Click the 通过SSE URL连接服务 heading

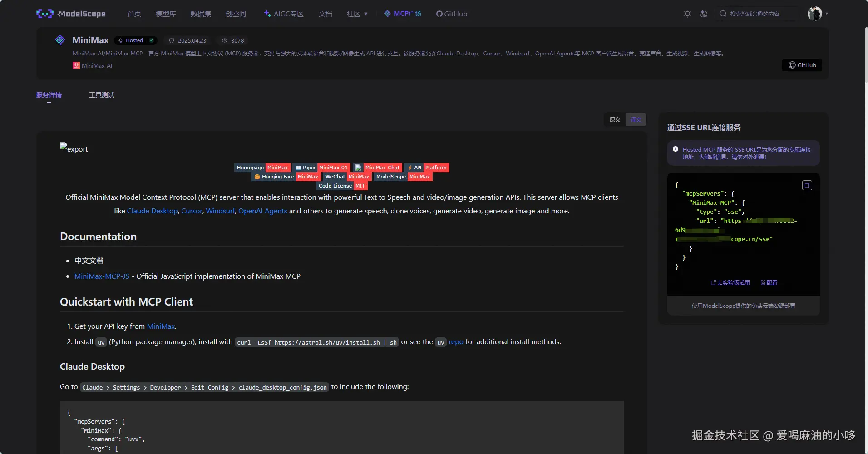pyautogui.click(x=704, y=128)
